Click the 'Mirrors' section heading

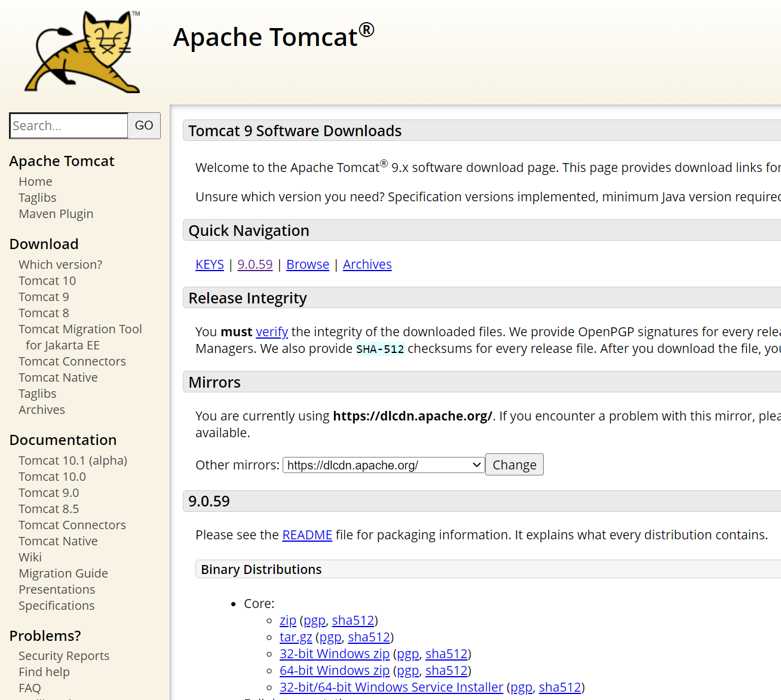[215, 382]
